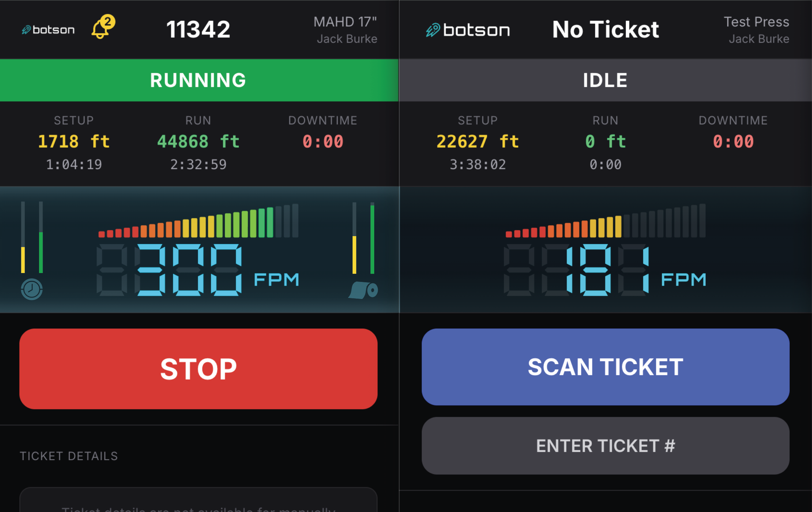Click the botson logo on Test Press panel
Image resolution: width=812 pixels, height=512 pixels.
468,30
